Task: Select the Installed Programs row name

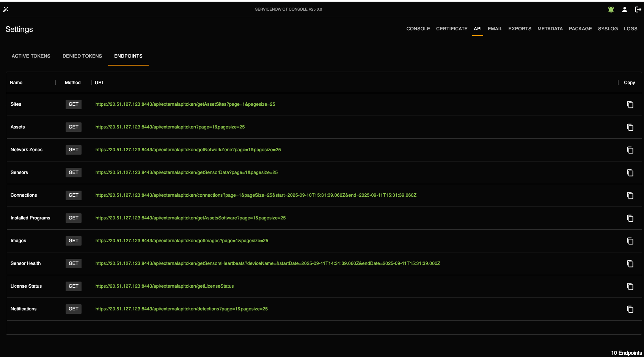Action: pos(30,218)
